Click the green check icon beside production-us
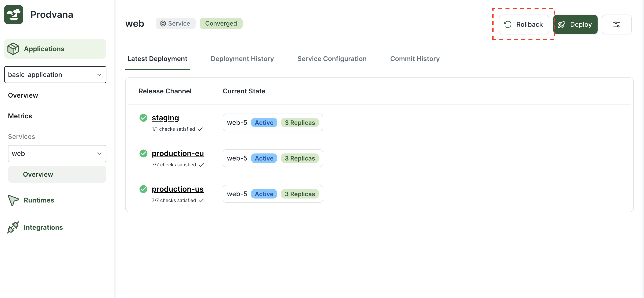Image resolution: width=644 pixels, height=298 pixels. [x=143, y=189]
